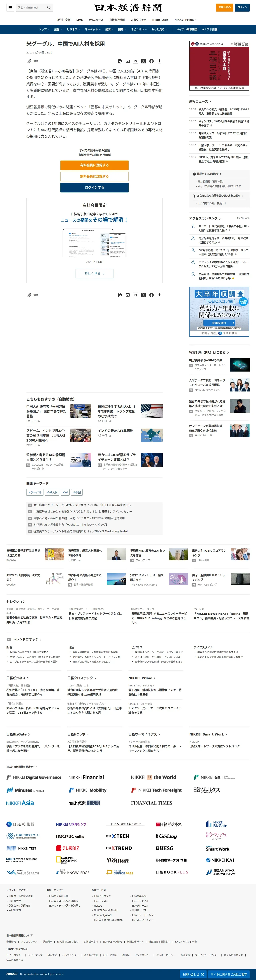Image resolution: width=256 pixels, height=980 pixels.
Task: Open the NIKKEI Asia logo link
Action: point(20,803)
